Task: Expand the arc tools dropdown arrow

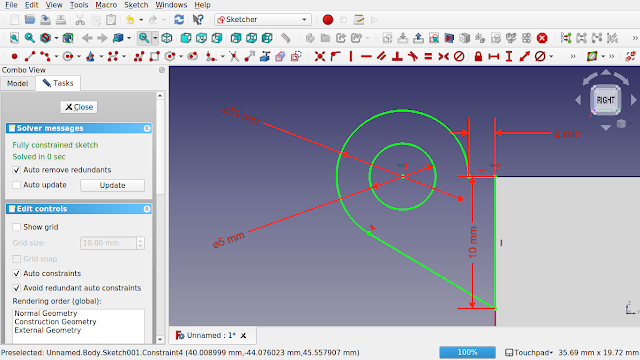Action: click(56, 56)
